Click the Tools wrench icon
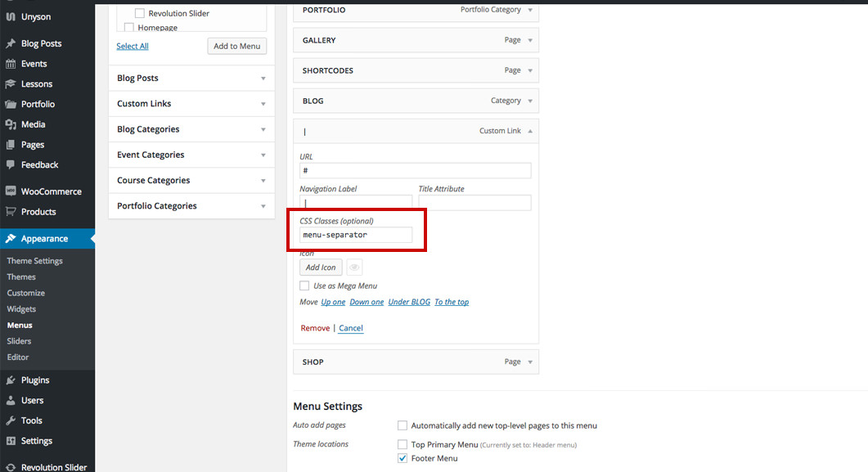The width and height of the screenshot is (868, 472). (x=11, y=420)
